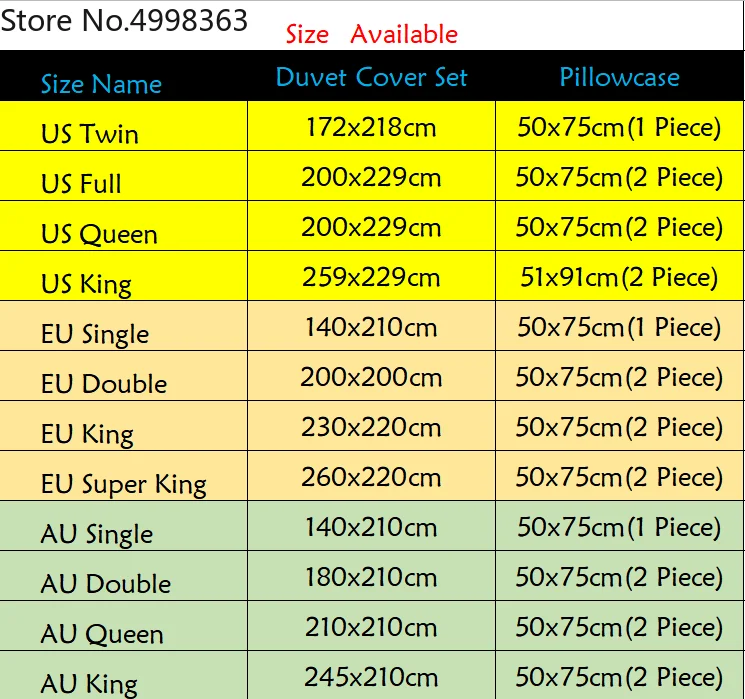Screen dimensions: 745x699
Task: Select the EU Single row label
Action: 95,334
